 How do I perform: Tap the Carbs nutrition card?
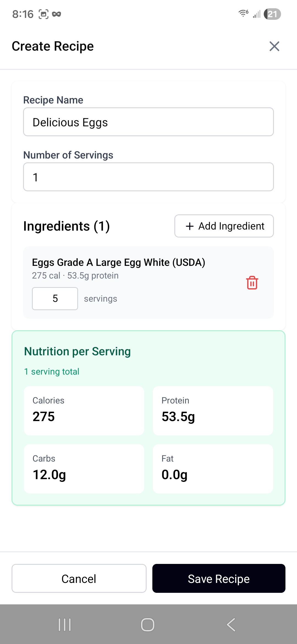pyautogui.click(x=84, y=469)
